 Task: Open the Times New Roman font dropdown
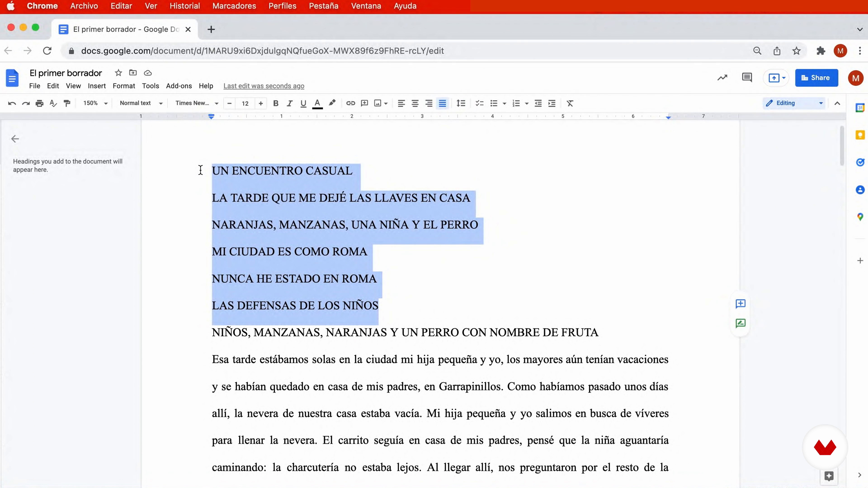197,103
